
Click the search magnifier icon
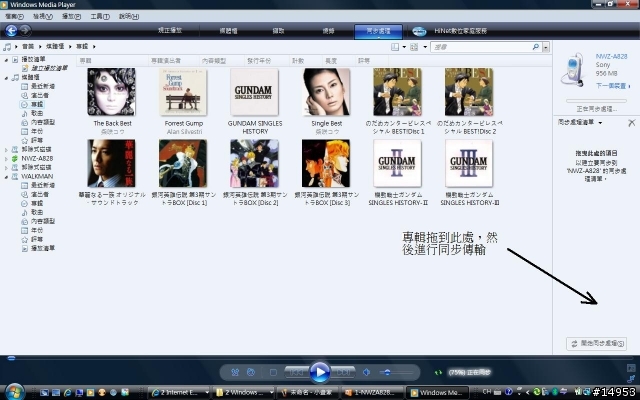[x=536, y=47]
